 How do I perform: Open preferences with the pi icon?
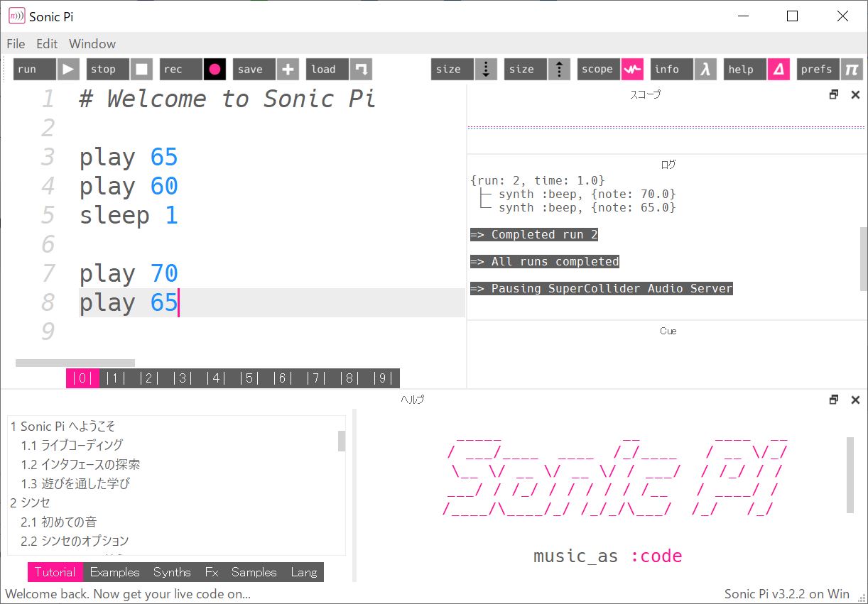[851, 69]
